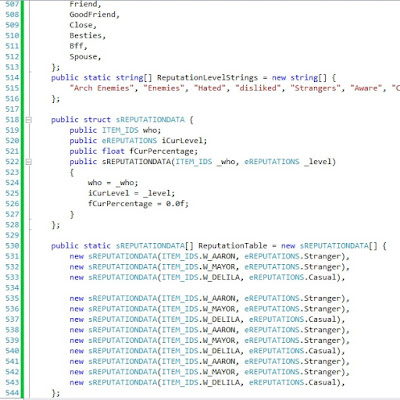
Task: Click the "GoodFriend," enum entry
Action: (x=94, y=15)
